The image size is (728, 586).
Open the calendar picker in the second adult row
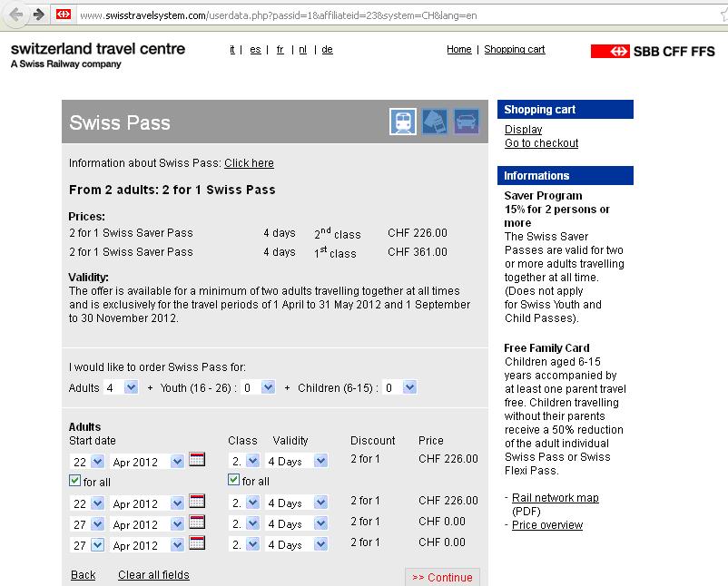pyautogui.click(x=197, y=501)
